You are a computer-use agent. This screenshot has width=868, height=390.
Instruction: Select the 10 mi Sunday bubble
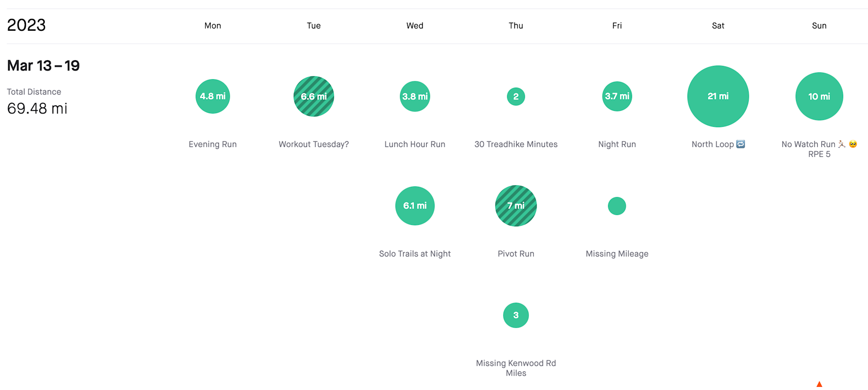[819, 96]
